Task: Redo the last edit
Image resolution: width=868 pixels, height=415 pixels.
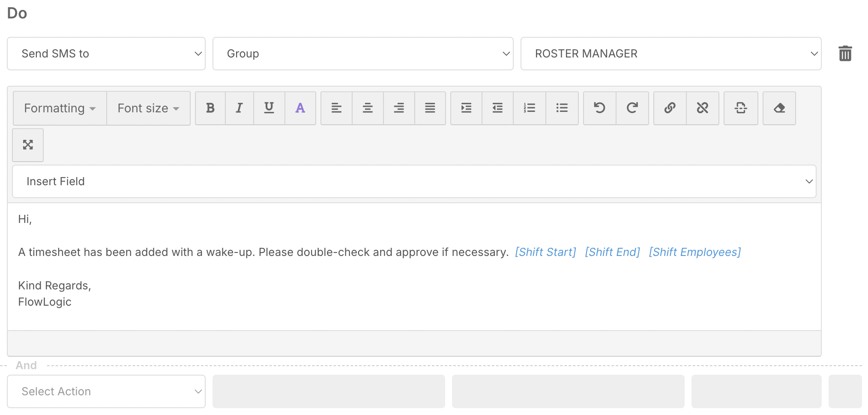Action: pyautogui.click(x=632, y=108)
